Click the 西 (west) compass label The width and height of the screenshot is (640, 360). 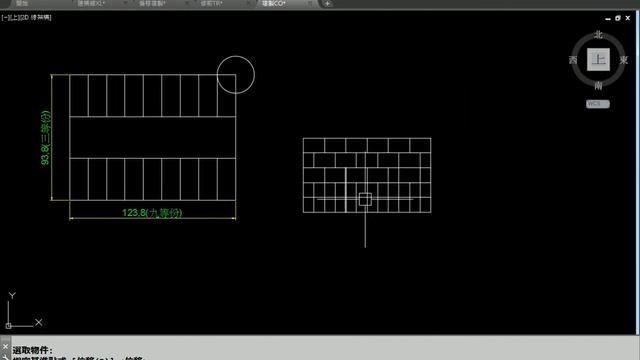(573, 60)
